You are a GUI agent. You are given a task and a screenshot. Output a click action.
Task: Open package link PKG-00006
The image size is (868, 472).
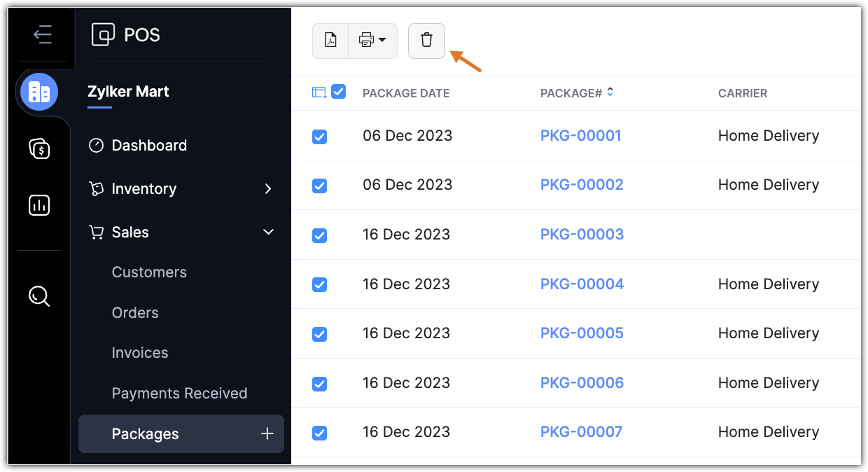click(582, 383)
